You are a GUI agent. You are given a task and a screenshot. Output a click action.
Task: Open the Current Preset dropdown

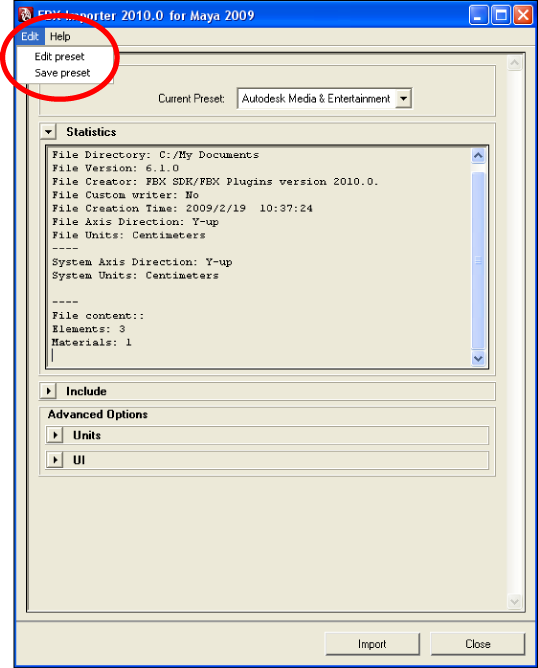(x=403, y=98)
